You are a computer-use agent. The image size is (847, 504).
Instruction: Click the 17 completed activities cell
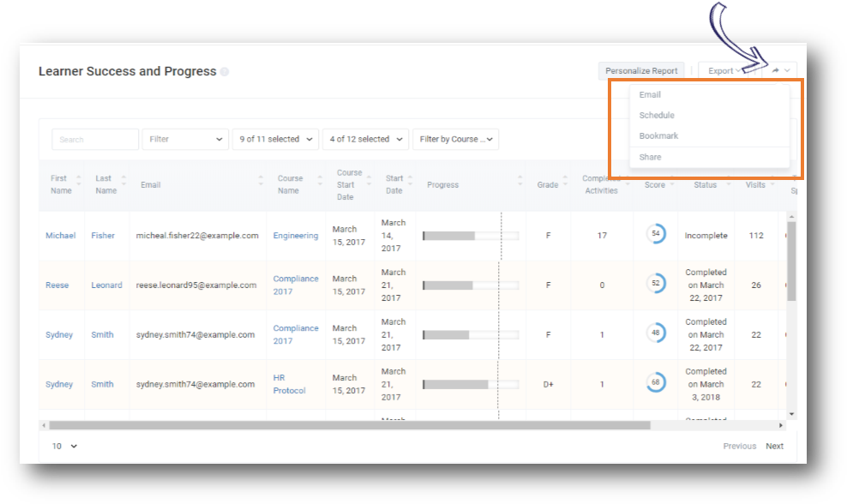602,236
